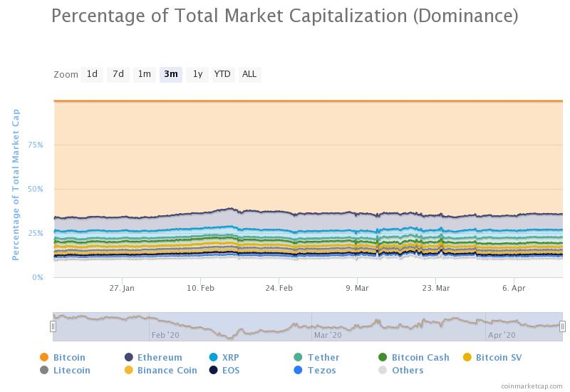This screenshot has width=570, height=392.
Task: Click the right navigator range handle
Action: [x=562, y=326]
